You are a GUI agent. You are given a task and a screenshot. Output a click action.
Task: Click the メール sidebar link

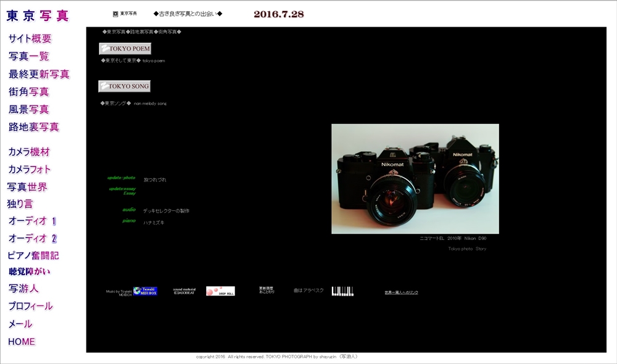tap(20, 324)
